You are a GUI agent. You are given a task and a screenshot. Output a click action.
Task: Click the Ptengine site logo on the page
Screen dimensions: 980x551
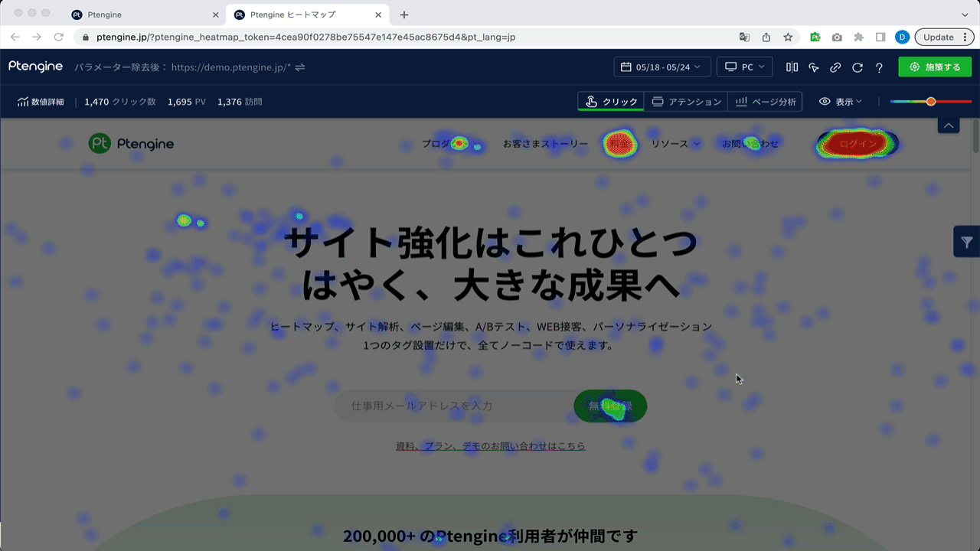131,143
